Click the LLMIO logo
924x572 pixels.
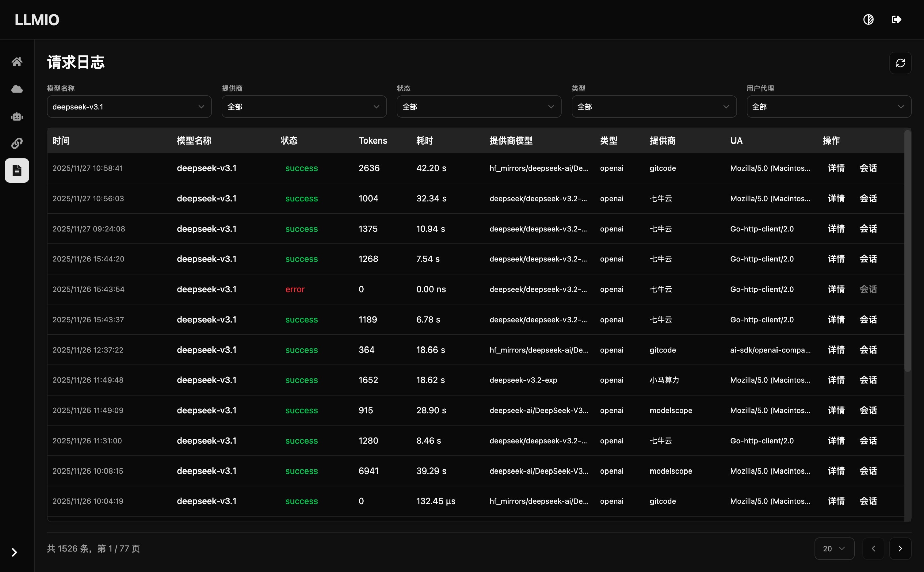point(37,20)
